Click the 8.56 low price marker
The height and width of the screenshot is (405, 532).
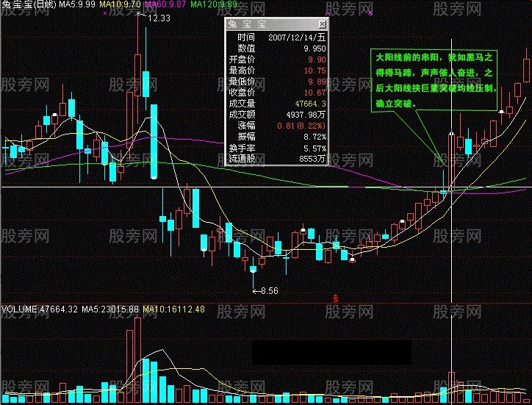(268, 291)
